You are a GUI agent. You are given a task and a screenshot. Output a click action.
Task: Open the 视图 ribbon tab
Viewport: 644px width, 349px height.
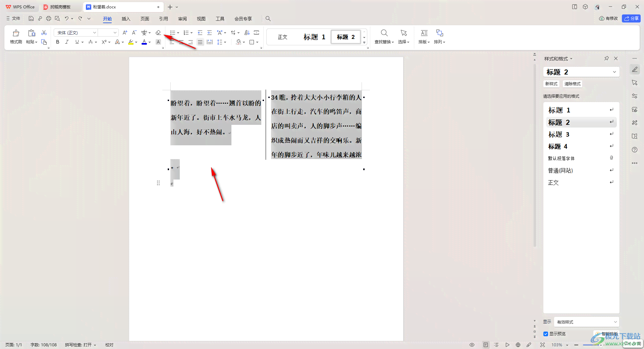[x=201, y=19]
